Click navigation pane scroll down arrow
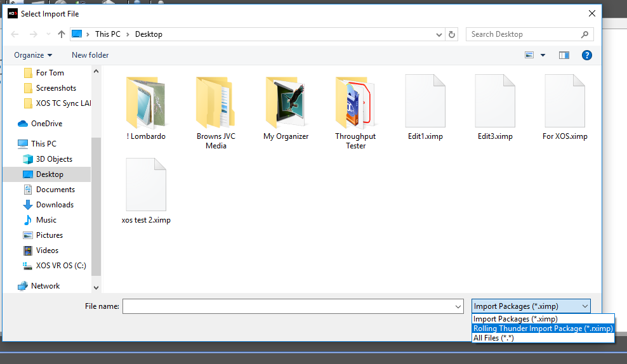 tap(96, 288)
